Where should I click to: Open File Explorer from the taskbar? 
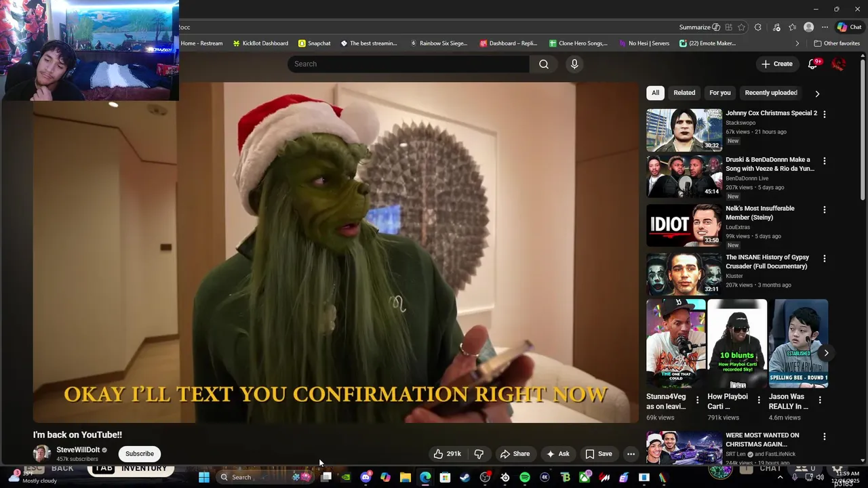(406, 477)
